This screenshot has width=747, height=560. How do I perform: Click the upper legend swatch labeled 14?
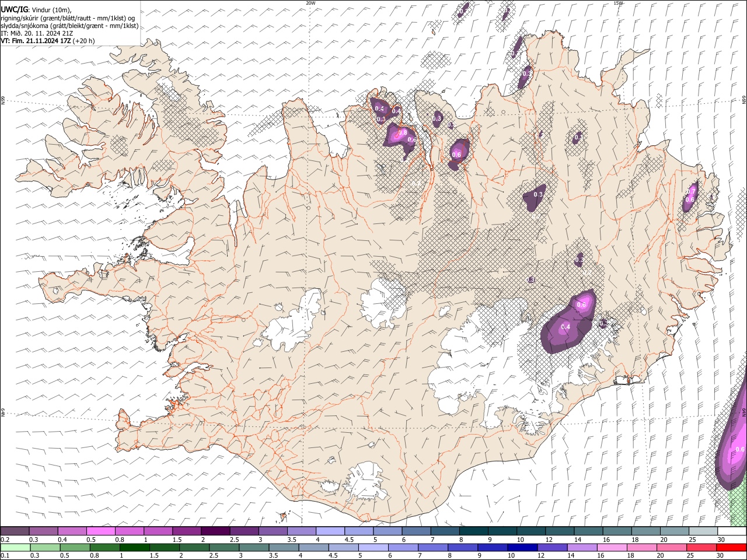[589, 531]
